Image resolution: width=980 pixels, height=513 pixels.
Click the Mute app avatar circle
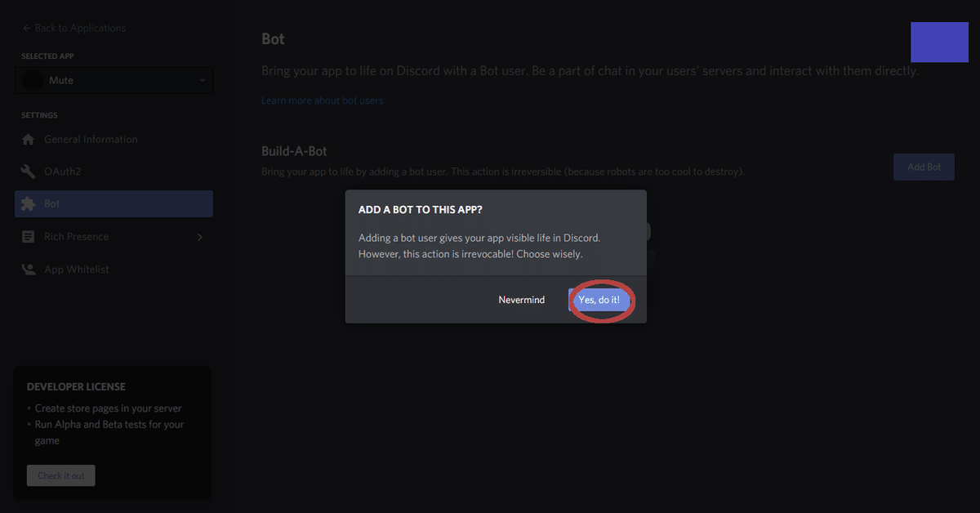click(x=33, y=81)
